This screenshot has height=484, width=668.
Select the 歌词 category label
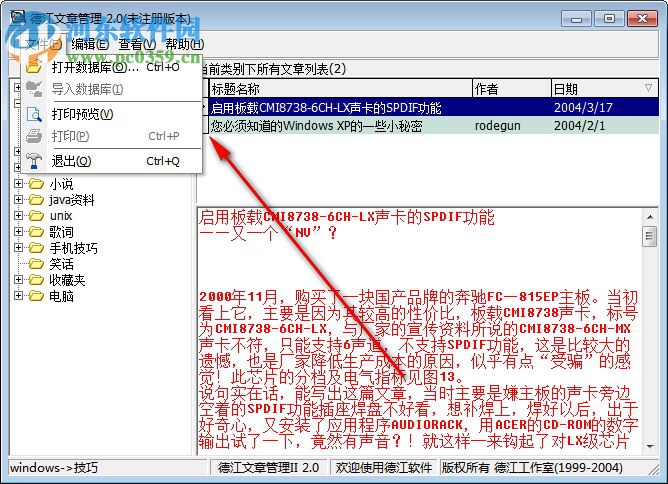61,232
